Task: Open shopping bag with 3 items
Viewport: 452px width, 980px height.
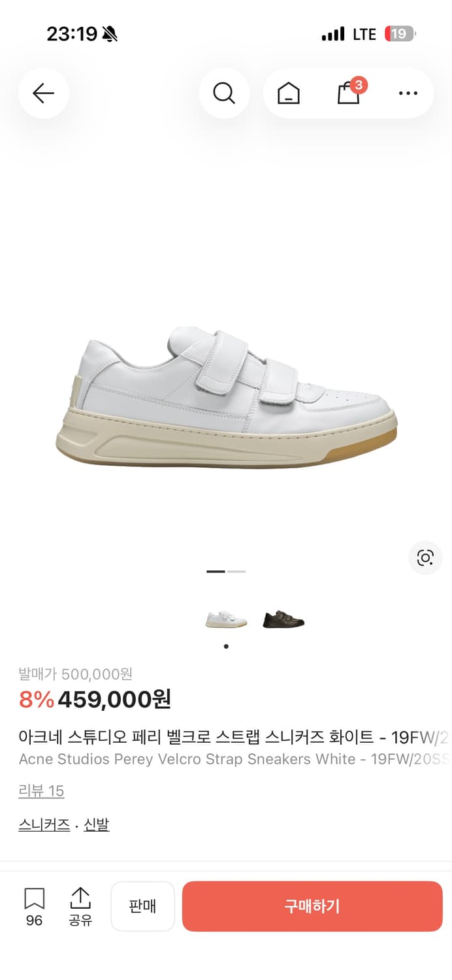Action: (x=349, y=93)
